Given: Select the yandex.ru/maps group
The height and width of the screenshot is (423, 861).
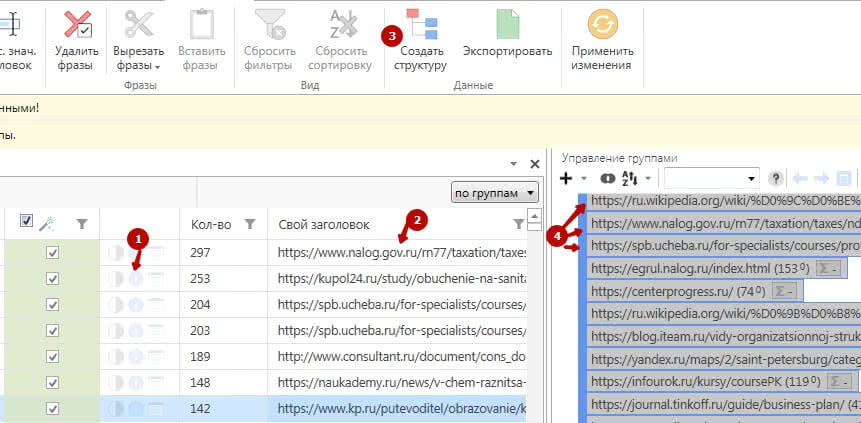Looking at the screenshot, I should click(x=724, y=359).
